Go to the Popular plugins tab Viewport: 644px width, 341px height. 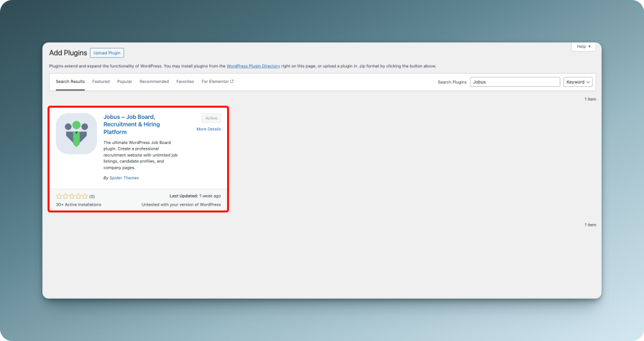coord(125,82)
